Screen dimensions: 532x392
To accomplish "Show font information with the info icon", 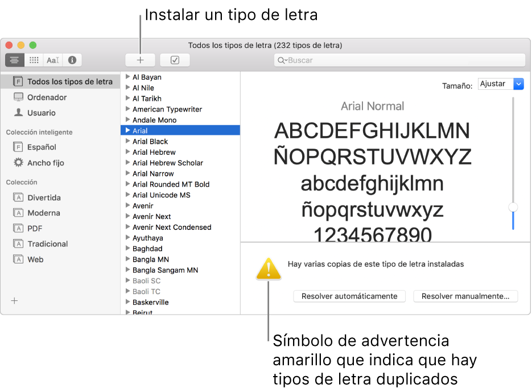I will tap(72, 60).
